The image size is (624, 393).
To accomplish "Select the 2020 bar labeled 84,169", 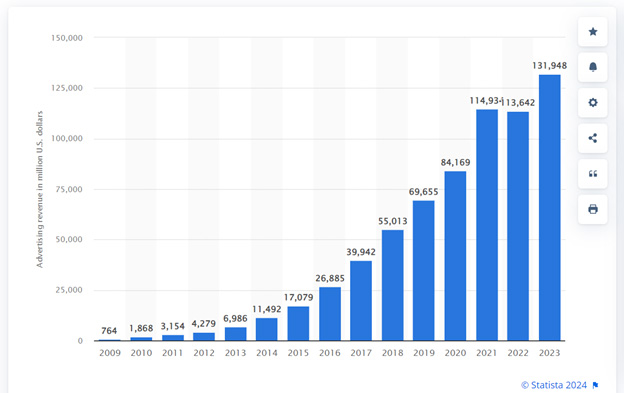I will click(455, 256).
